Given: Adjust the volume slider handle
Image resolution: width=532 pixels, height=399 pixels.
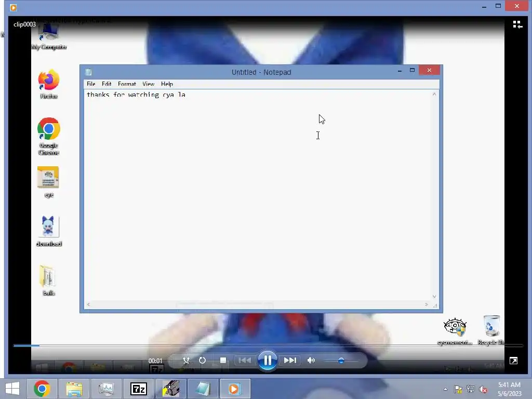Looking at the screenshot, I should tap(341, 361).
